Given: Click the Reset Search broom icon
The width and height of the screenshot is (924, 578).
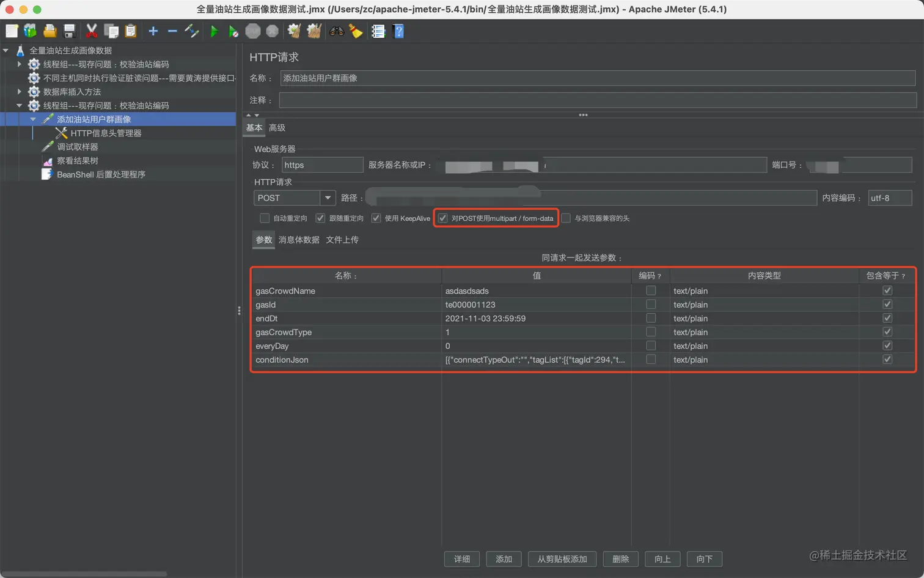Looking at the screenshot, I should click(356, 31).
